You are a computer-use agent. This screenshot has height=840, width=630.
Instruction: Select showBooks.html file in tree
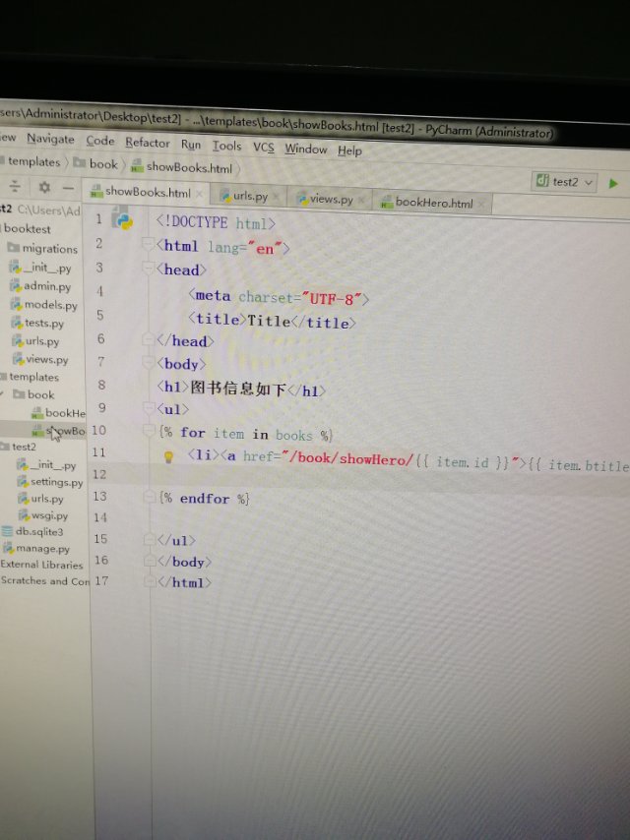pyautogui.click(x=58, y=431)
